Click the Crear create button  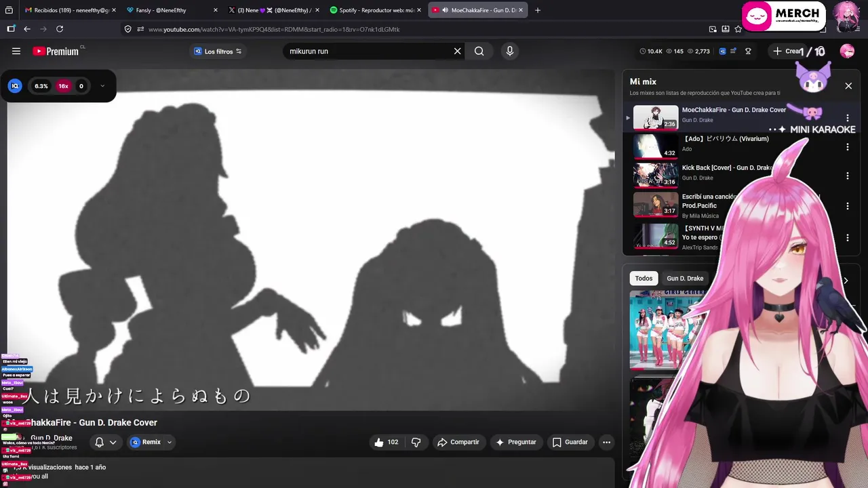[x=787, y=51]
